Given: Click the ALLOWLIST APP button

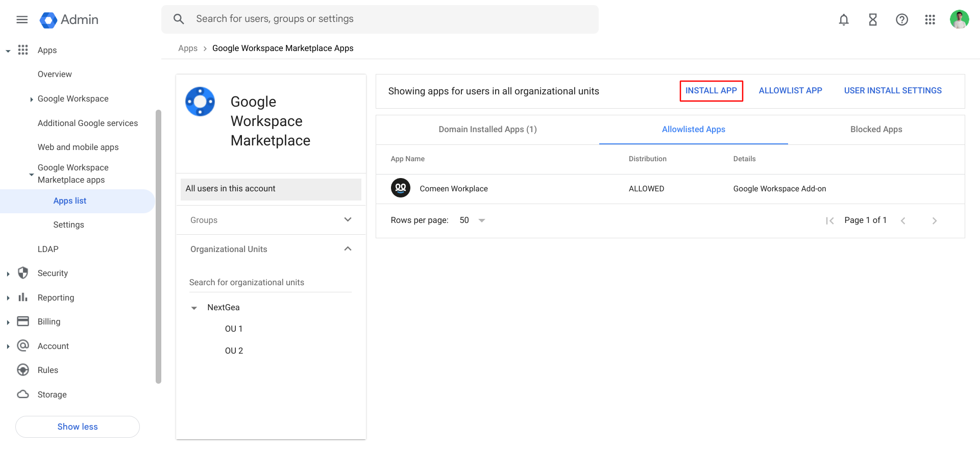Looking at the screenshot, I should point(790,90).
